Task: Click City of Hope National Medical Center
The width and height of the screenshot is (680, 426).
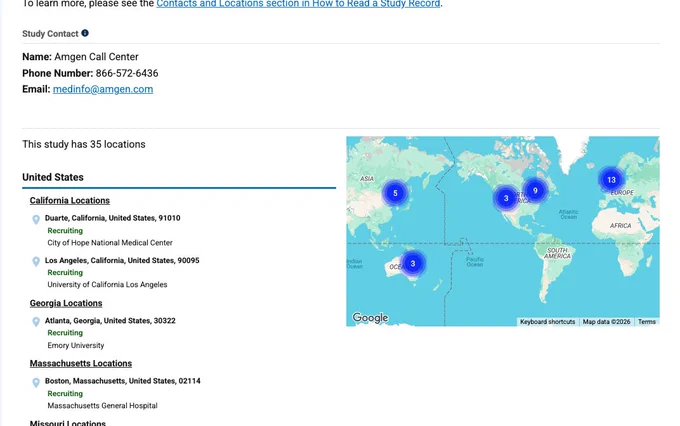Action: pos(110,242)
